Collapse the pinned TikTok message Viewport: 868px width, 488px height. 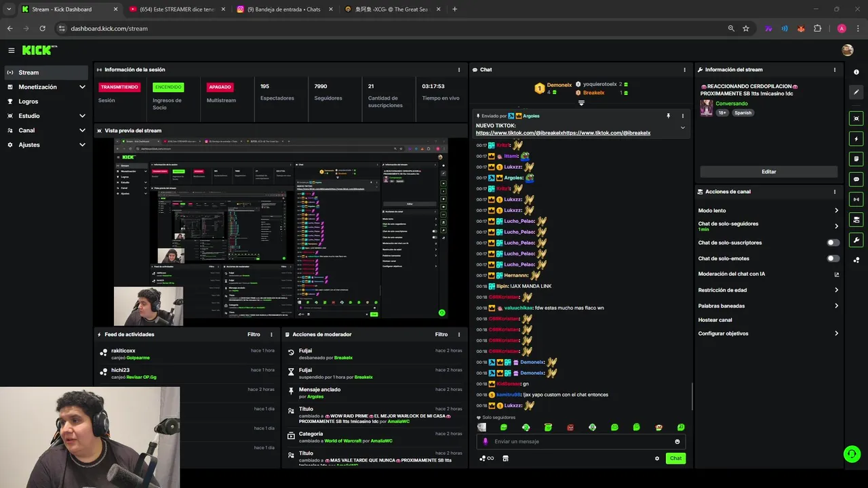coord(683,128)
